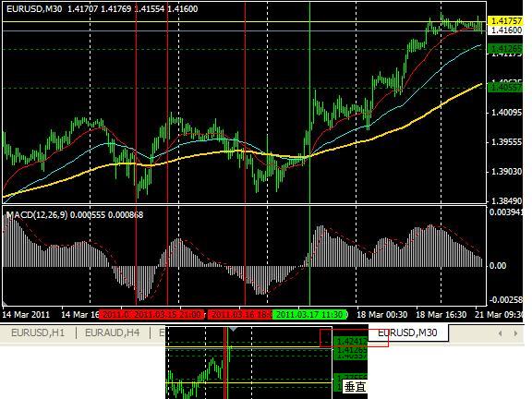
Task: Click the red 2011.03.16 18:00 time marker
Action: 242,315
